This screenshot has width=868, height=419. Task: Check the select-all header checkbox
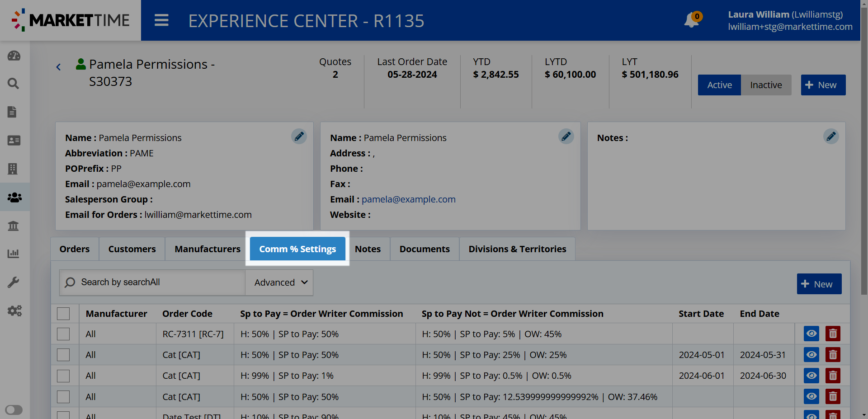coord(63,314)
